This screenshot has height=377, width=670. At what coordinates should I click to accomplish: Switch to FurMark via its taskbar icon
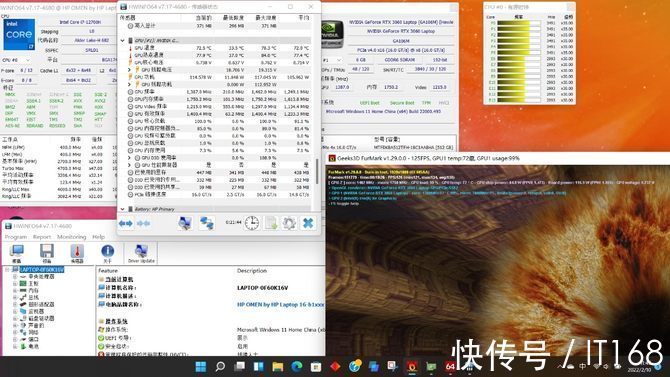point(412,367)
